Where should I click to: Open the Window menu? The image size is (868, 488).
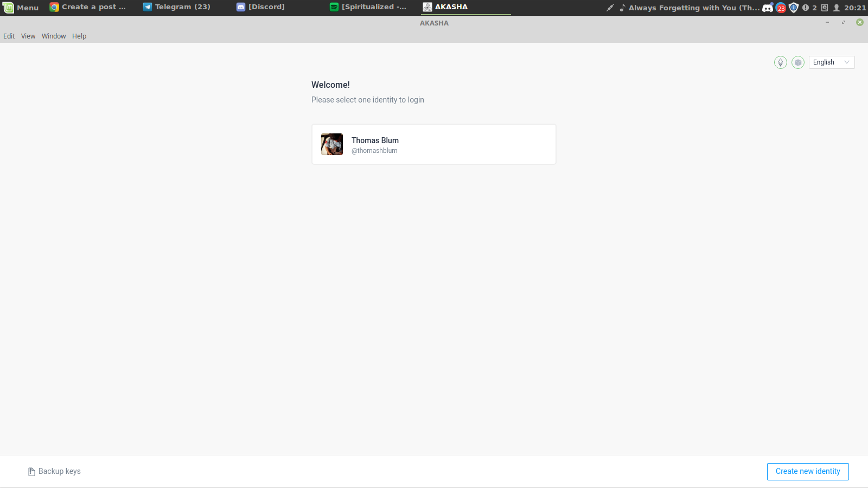(54, 36)
